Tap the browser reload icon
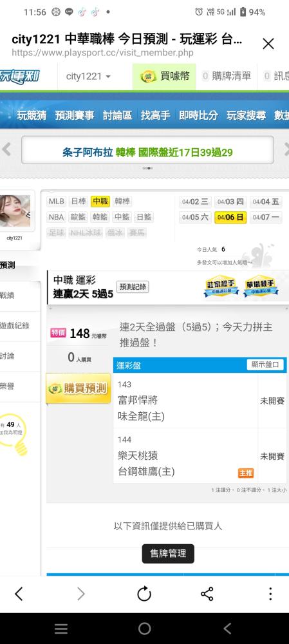Image resolution: width=289 pixels, height=644 pixels. point(144,594)
